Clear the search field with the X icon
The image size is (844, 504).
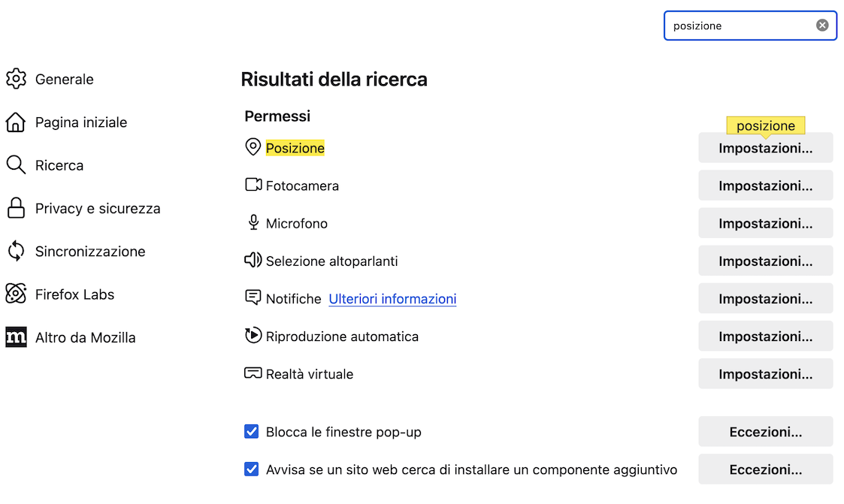(x=822, y=26)
